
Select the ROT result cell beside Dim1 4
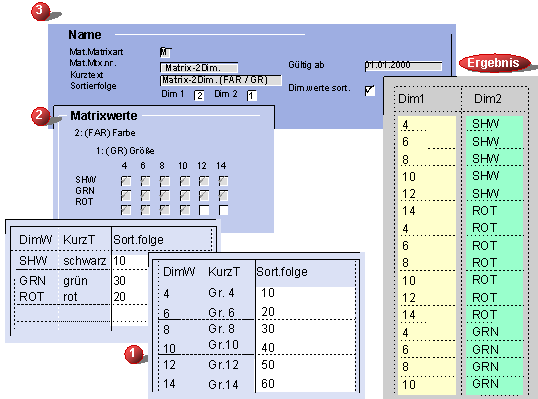(x=484, y=228)
